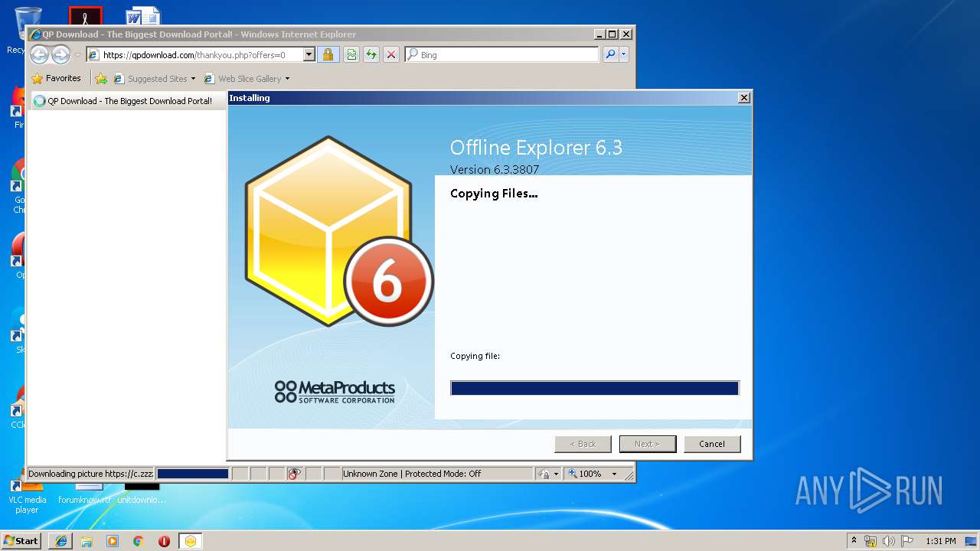The height and width of the screenshot is (551, 980).
Task: Open Web Slice Gallery link
Action: [x=242, y=78]
